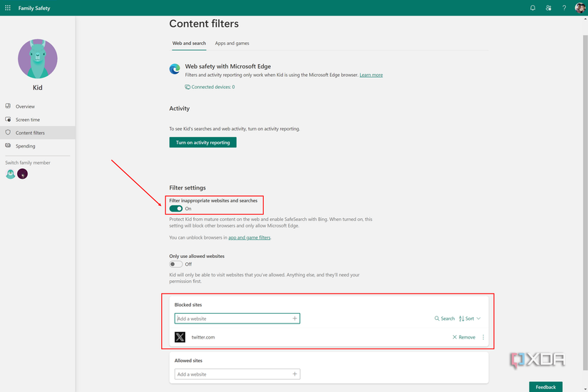The height and width of the screenshot is (392, 588).
Task: Switch to Apps and games tab
Action: point(232,43)
